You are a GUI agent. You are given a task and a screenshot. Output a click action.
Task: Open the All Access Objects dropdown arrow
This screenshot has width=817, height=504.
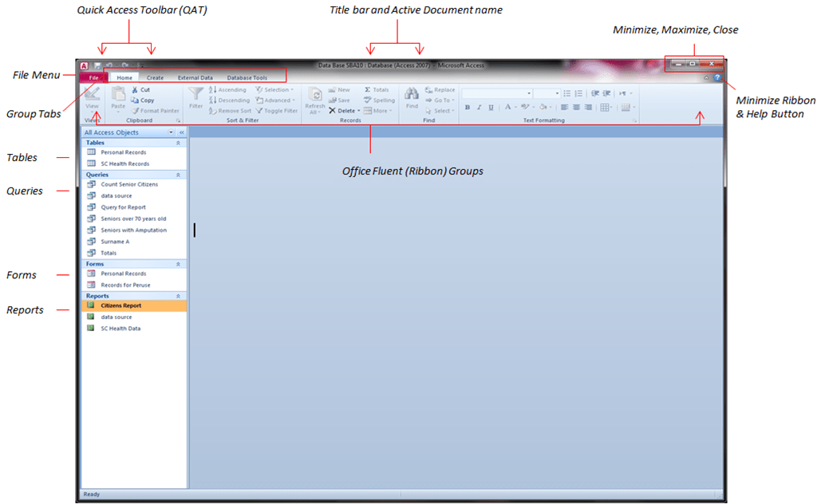[x=171, y=132]
